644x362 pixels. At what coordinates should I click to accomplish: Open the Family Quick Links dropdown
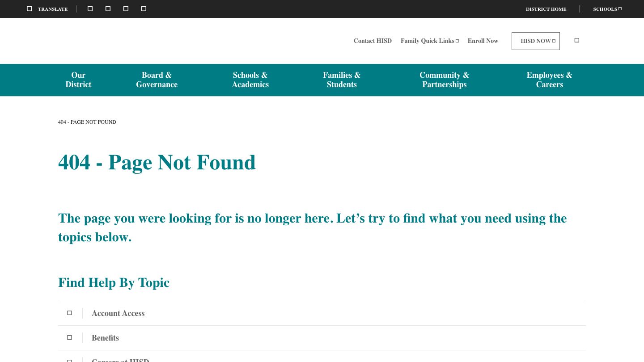click(x=429, y=41)
